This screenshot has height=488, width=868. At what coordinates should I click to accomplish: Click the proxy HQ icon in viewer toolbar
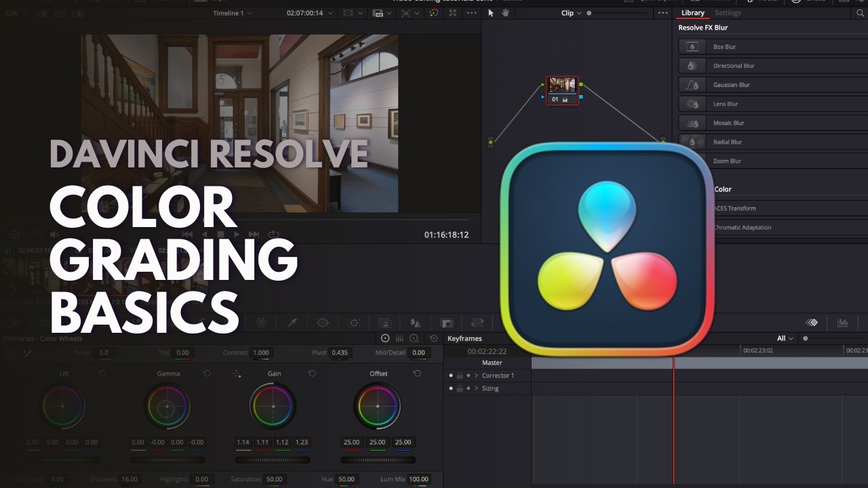tap(378, 13)
